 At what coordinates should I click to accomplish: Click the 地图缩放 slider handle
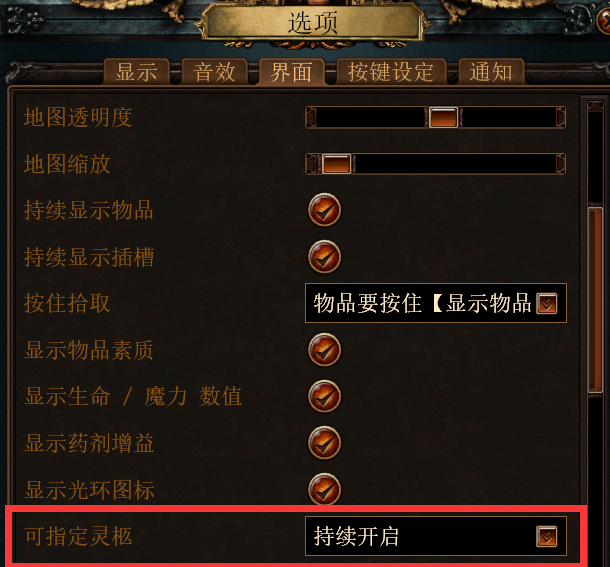coord(337,164)
